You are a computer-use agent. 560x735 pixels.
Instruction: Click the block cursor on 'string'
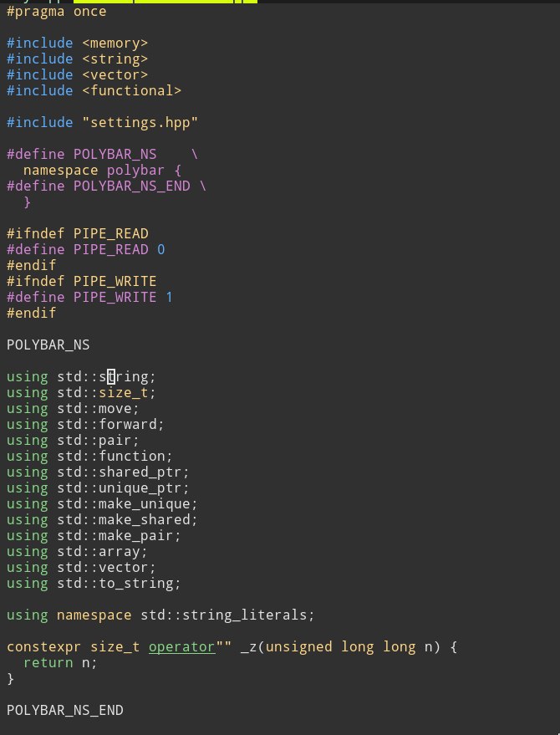111,376
